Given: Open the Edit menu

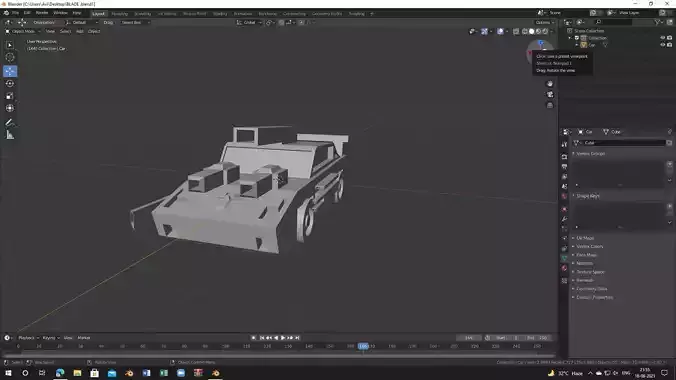Looking at the screenshot, I should click(x=27, y=13).
